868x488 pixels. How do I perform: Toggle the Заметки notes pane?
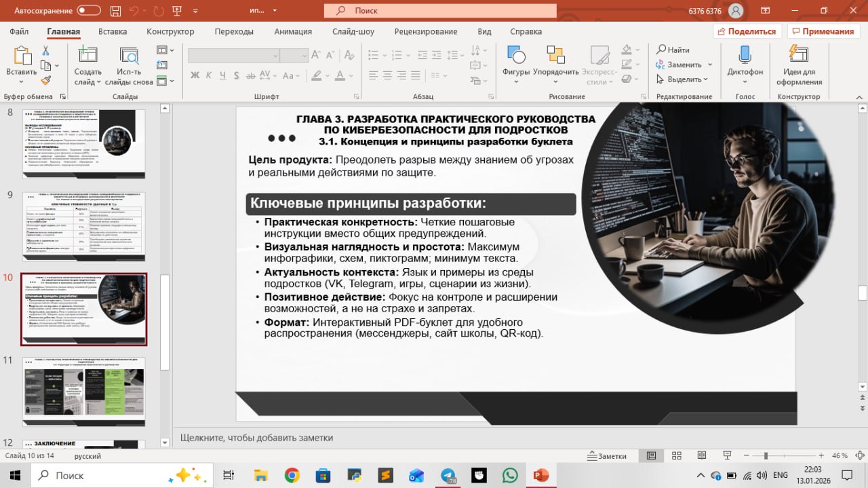pyautogui.click(x=608, y=455)
